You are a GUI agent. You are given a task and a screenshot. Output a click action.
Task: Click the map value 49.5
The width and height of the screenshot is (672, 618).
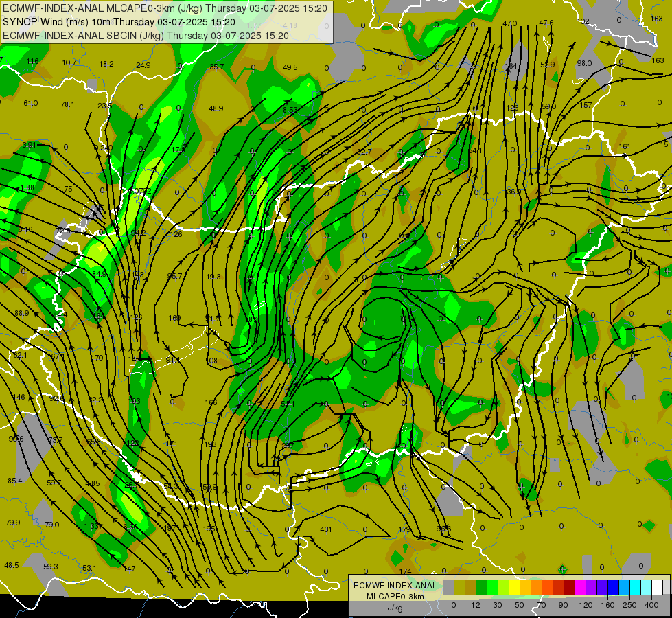(x=290, y=67)
